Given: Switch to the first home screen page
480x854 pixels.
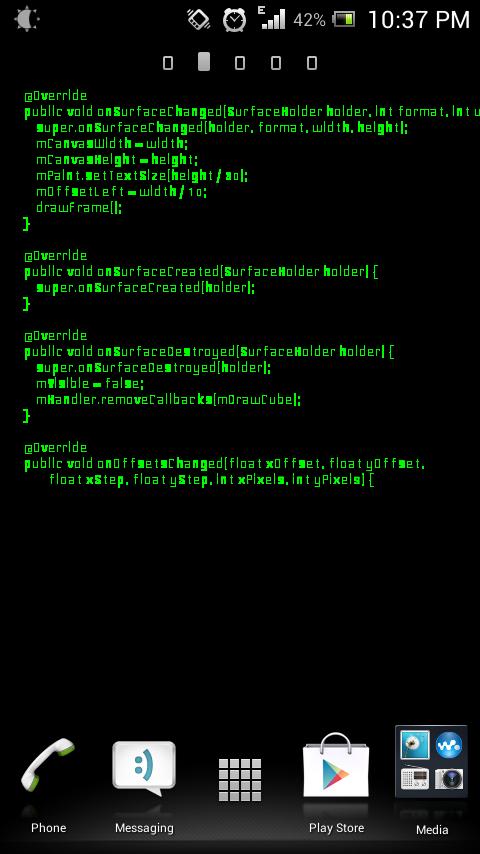Looking at the screenshot, I should 168,63.
